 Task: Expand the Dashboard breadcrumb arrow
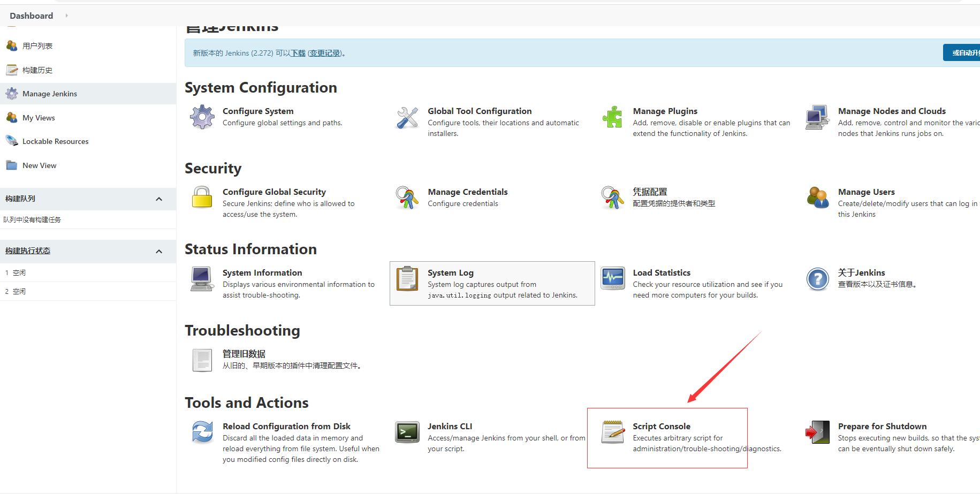click(67, 16)
